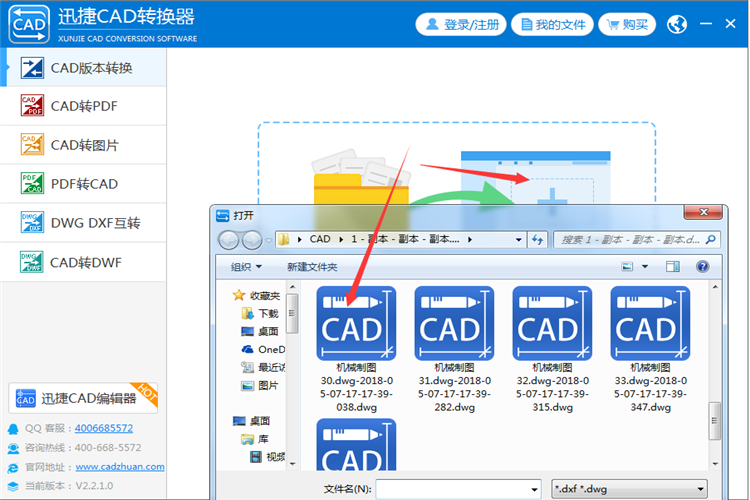The image size is (750, 500).
Task: Select 最近访问 recent places in tree
Action: [x=263, y=367]
